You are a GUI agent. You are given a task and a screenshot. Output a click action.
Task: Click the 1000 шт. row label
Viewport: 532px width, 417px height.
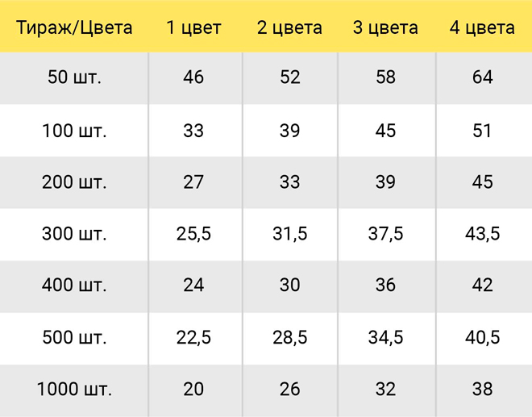[74, 389]
